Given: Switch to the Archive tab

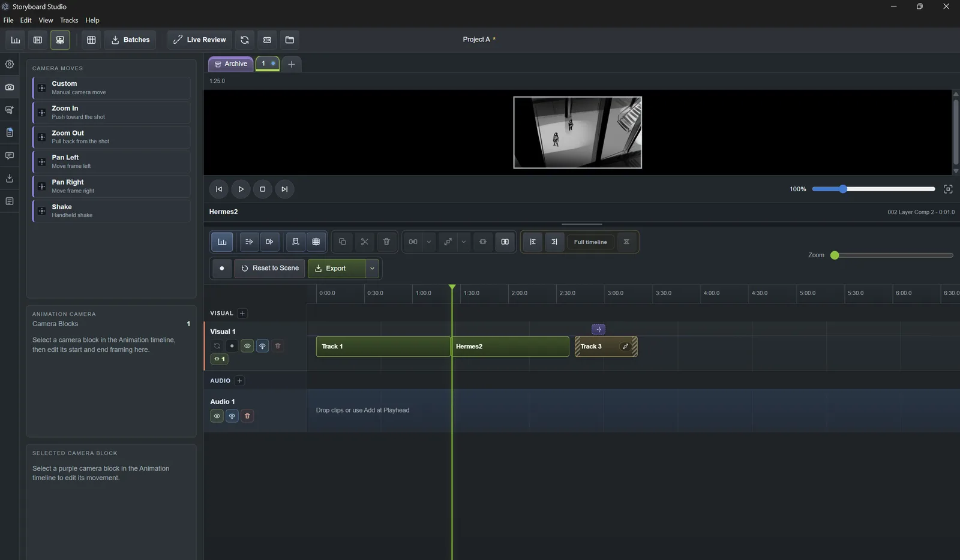Looking at the screenshot, I should [231, 64].
